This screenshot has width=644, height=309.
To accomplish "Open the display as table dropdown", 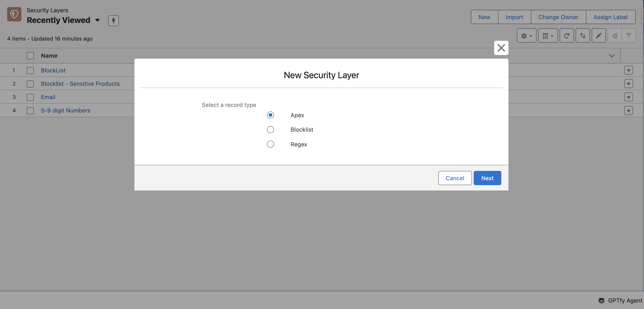I will 547,36.
